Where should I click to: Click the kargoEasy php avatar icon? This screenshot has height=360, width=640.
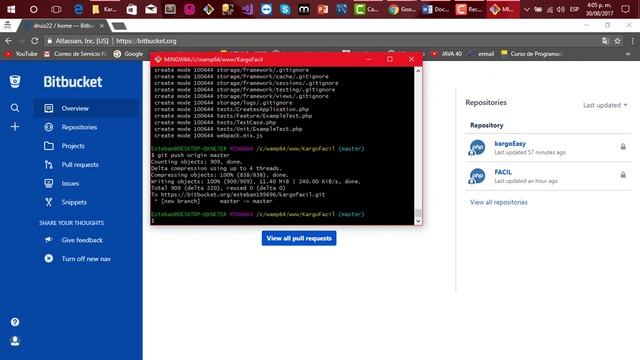point(477,147)
